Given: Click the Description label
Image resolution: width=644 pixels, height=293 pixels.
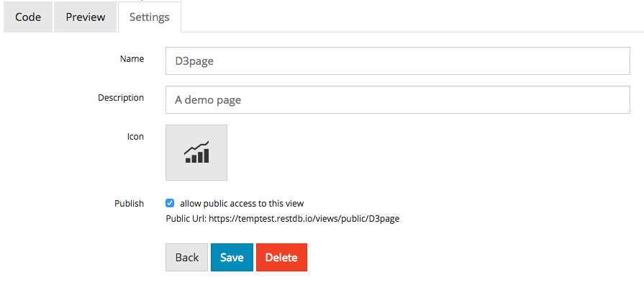Looking at the screenshot, I should tap(121, 98).
